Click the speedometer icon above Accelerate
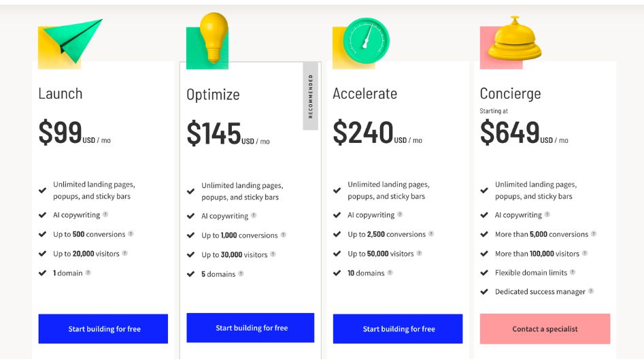The image size is (644, 364). 365,39
